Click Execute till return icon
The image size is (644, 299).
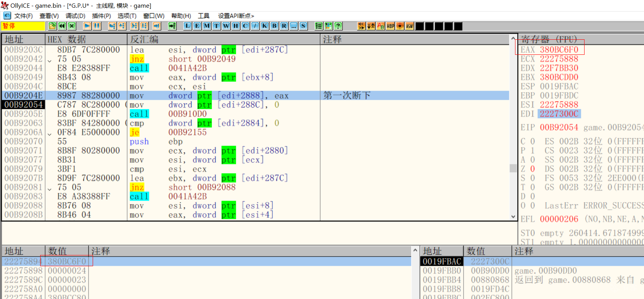point(157,26)
